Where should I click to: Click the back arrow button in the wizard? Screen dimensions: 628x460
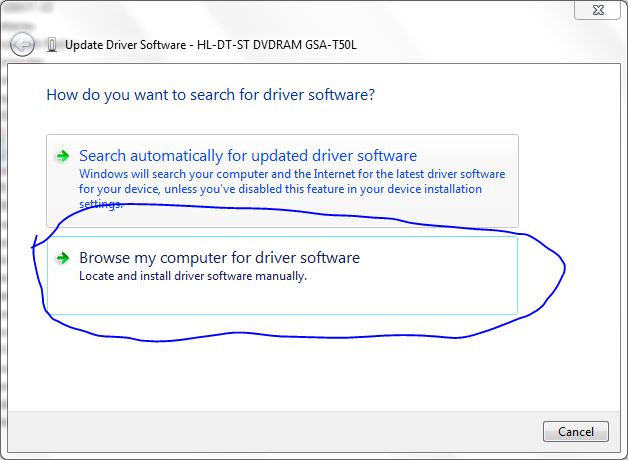point(22,44)
